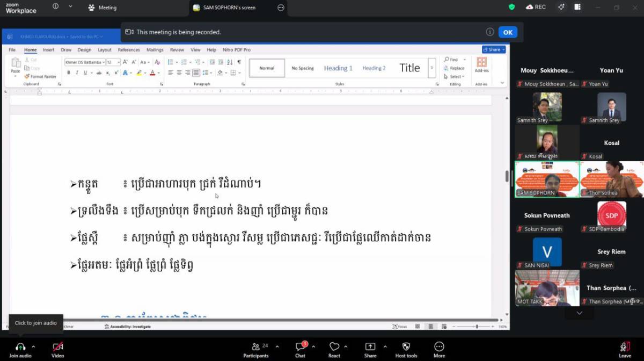
Task: Open the File tab in Word
Action: [x=12, y=50]
